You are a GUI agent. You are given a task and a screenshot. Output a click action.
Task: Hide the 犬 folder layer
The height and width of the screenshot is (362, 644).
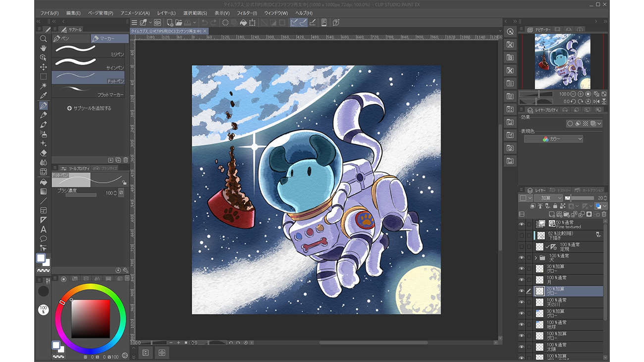tap(522, 258)
